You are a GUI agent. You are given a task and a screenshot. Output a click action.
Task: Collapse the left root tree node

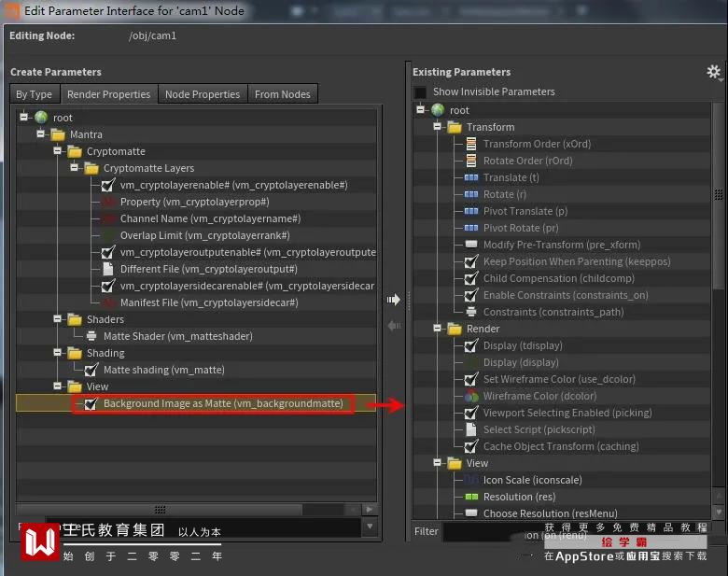(23, 117)
